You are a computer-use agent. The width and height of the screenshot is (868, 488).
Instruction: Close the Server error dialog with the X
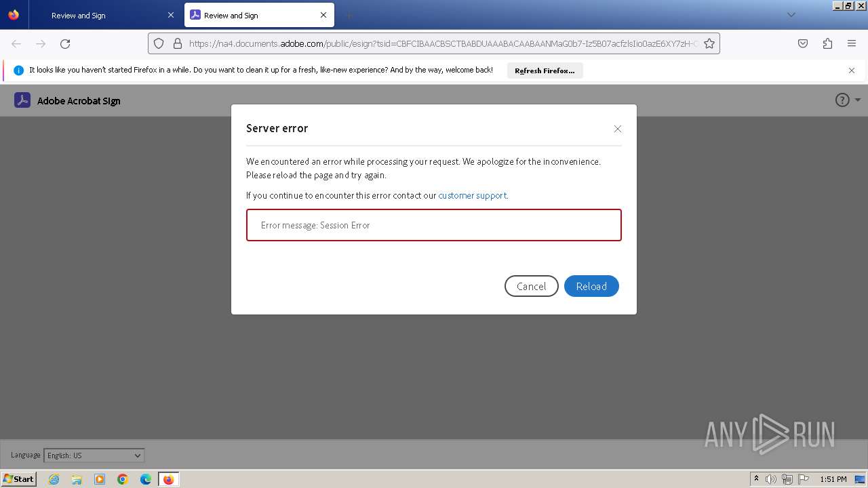pyautogui.click(x=617, y=129)
